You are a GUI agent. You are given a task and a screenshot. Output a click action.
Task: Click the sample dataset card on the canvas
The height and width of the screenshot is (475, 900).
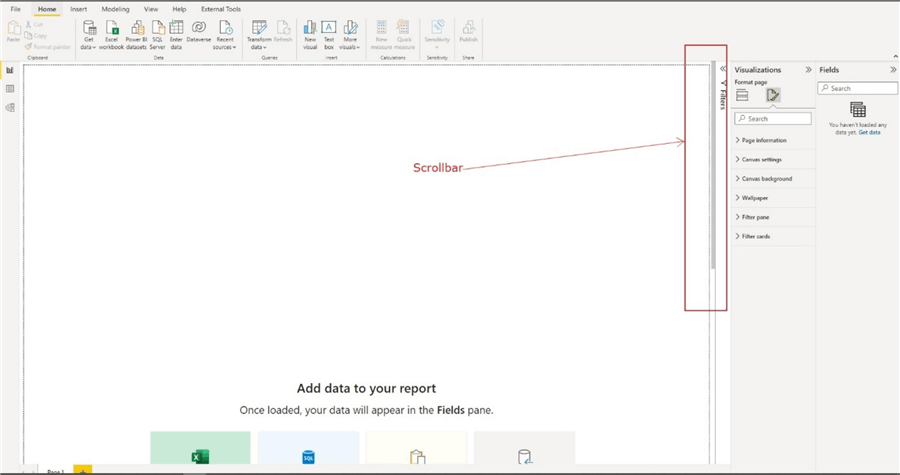[525, 448]
